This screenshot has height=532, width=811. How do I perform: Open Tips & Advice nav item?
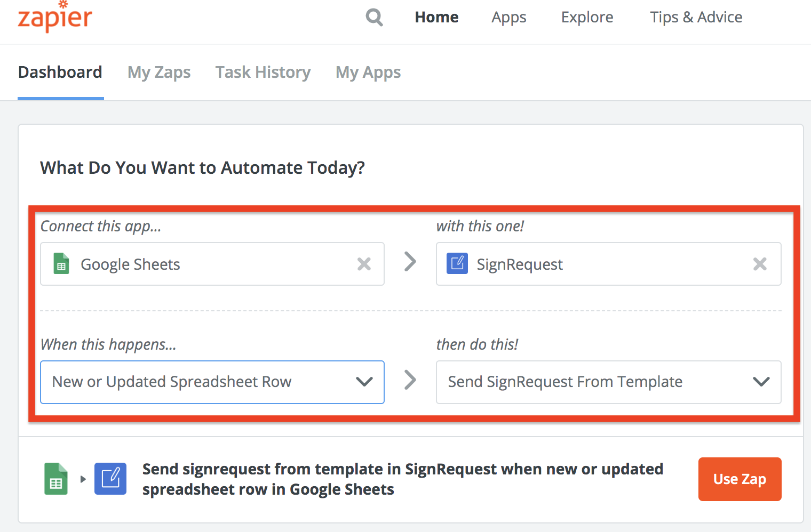click(x=696, y=17)
